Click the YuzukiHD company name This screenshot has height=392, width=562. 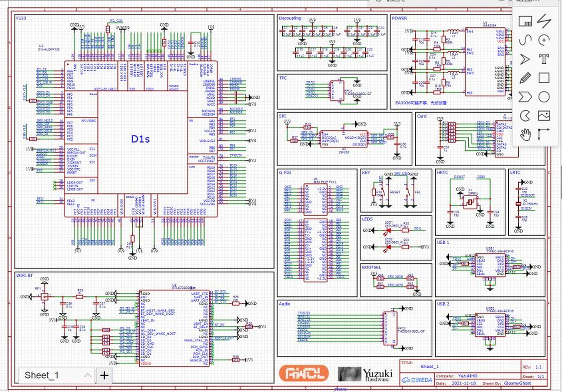tap(468, 376)
